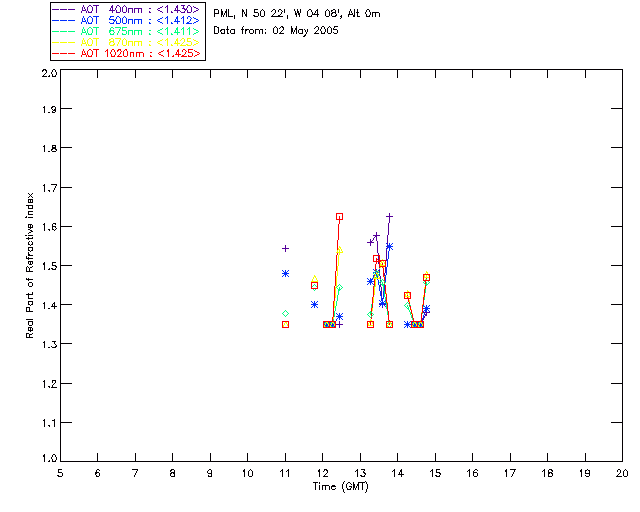Click the x-axis tick label 13
This screenshot has width=640, height=512.
360,473
